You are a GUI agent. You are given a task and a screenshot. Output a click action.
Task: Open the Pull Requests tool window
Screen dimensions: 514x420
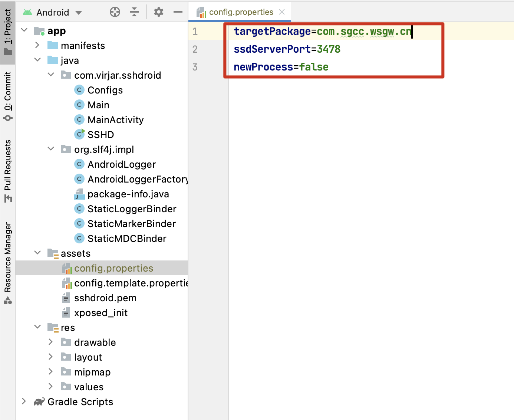(x=8, y=171)
